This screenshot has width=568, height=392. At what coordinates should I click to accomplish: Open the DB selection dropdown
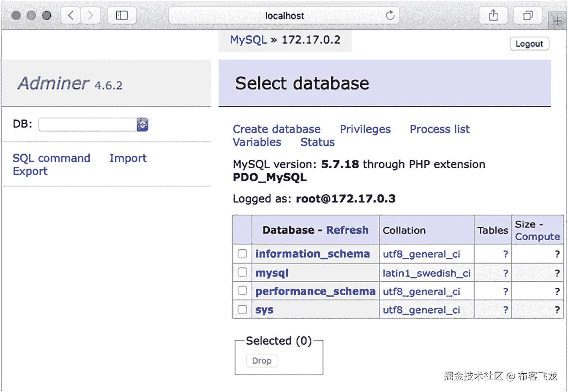[93, 125]
